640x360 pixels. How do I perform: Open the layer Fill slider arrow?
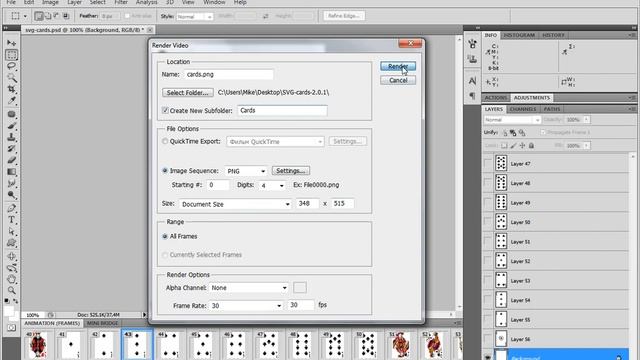tap(587, 145)
